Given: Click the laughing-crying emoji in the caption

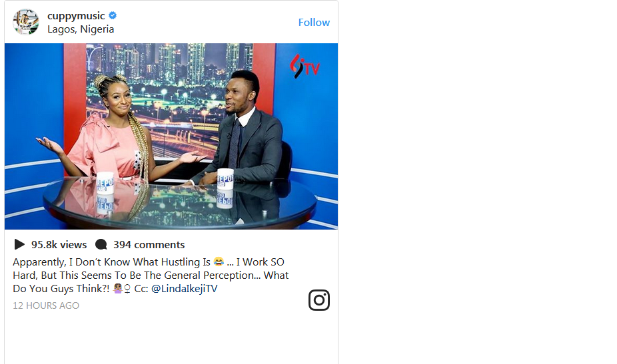Looking at the screenshot, I should pos(219,262).
